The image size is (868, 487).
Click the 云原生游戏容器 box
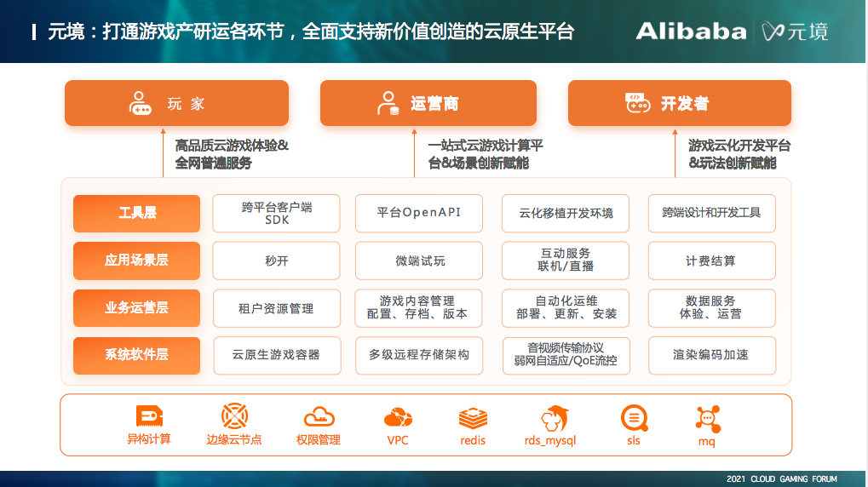coord(278,356)
